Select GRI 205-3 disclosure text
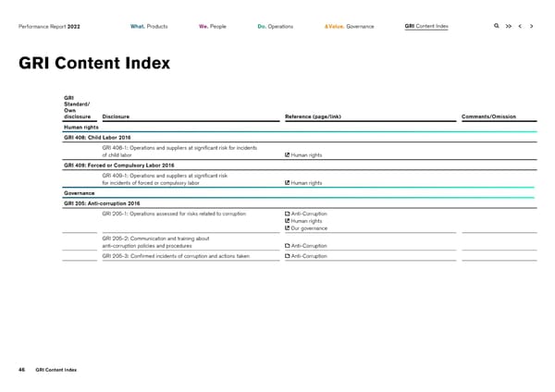The image size is (555, 392). pyautogui.click(x=176, y=256)
